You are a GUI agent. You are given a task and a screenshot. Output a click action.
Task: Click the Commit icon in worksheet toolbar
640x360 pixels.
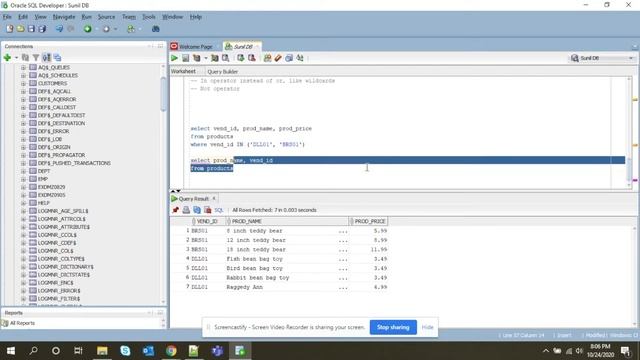[x=241, y=58]
